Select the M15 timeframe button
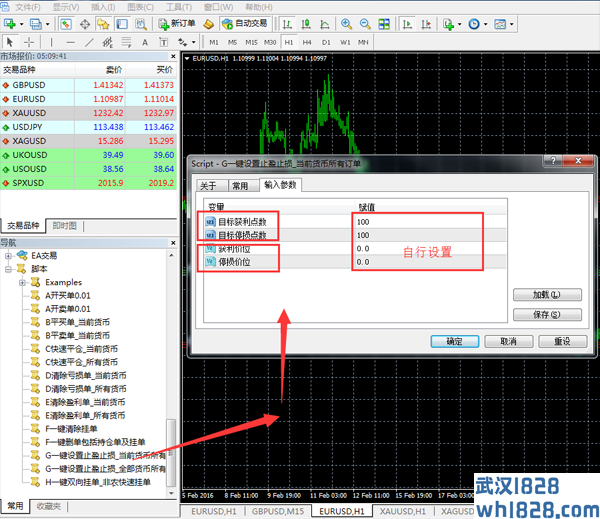Viewport: 600px width, 519px height. [x=251, y=42]
